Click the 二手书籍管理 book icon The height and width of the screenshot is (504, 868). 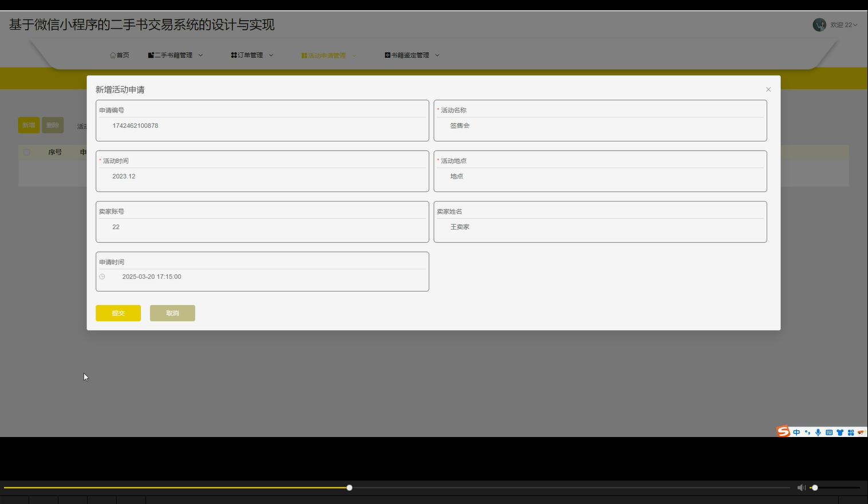149,54
